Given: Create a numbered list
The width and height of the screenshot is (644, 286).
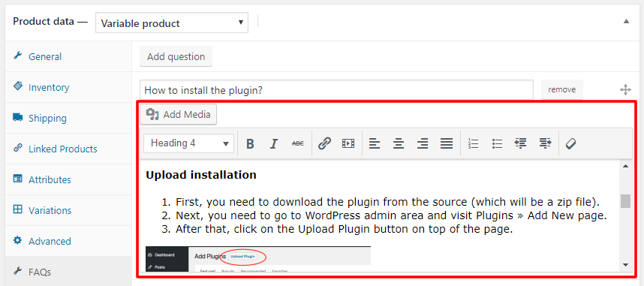Looking at the screenshot, I should [x=474, y=143].
